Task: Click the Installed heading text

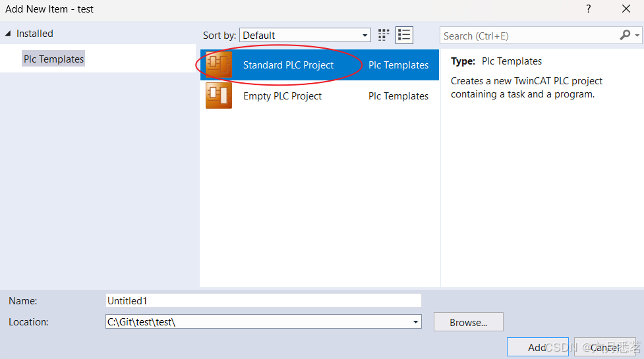Action: [x=35, y=34]
